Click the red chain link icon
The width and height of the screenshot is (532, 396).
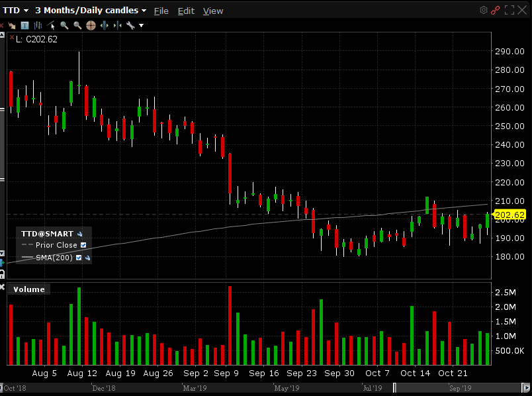pyautogui.click(x=495, y=10)
